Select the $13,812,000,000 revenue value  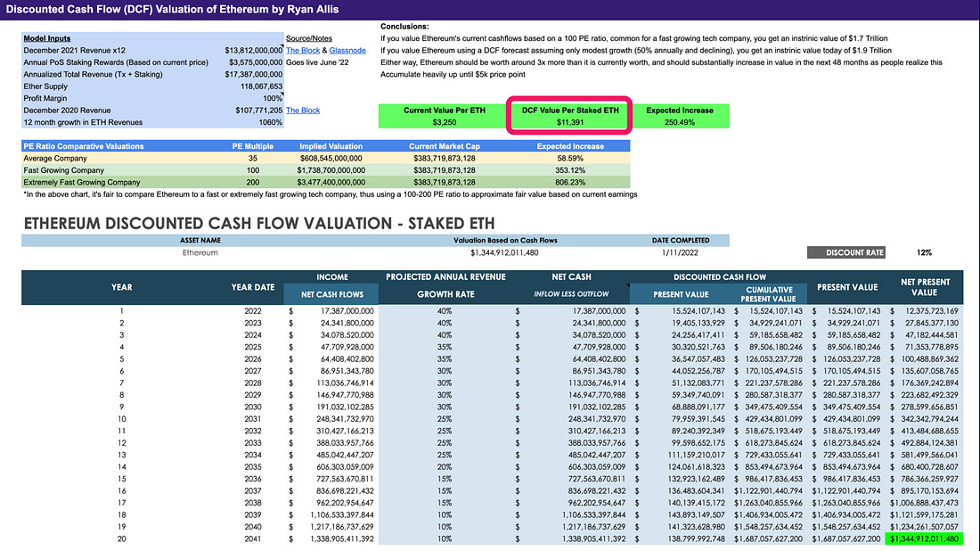click(253, 51)
